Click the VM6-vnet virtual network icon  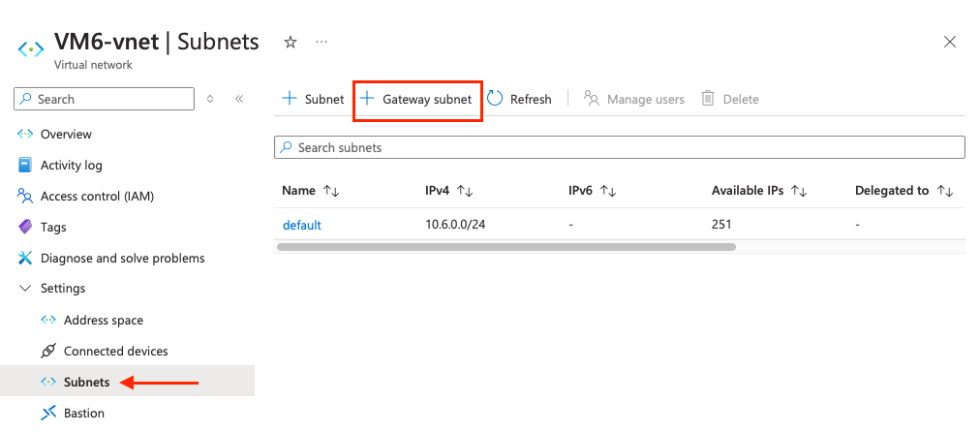(x=31, y=48)
